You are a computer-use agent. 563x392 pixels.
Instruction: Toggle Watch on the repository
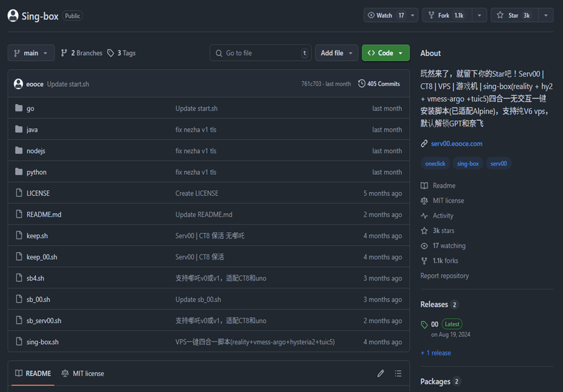386,16
